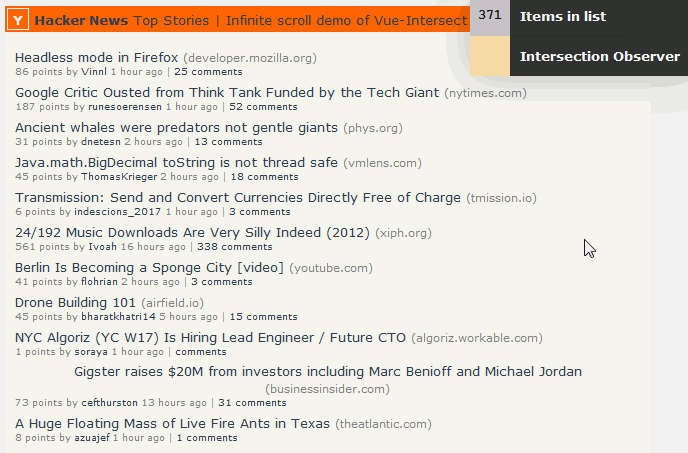
Task: Click the 371 items counter badge
Action: pyautogui.click(x=490, y=16)
